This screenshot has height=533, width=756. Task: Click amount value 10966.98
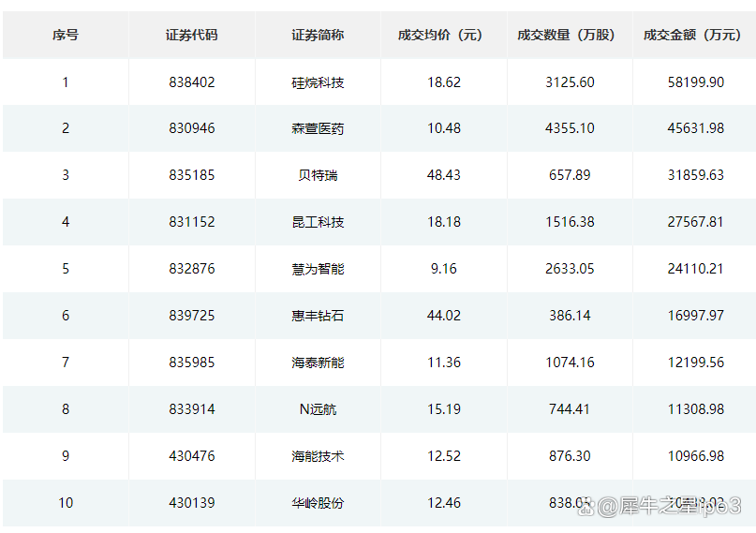[696, 456]
